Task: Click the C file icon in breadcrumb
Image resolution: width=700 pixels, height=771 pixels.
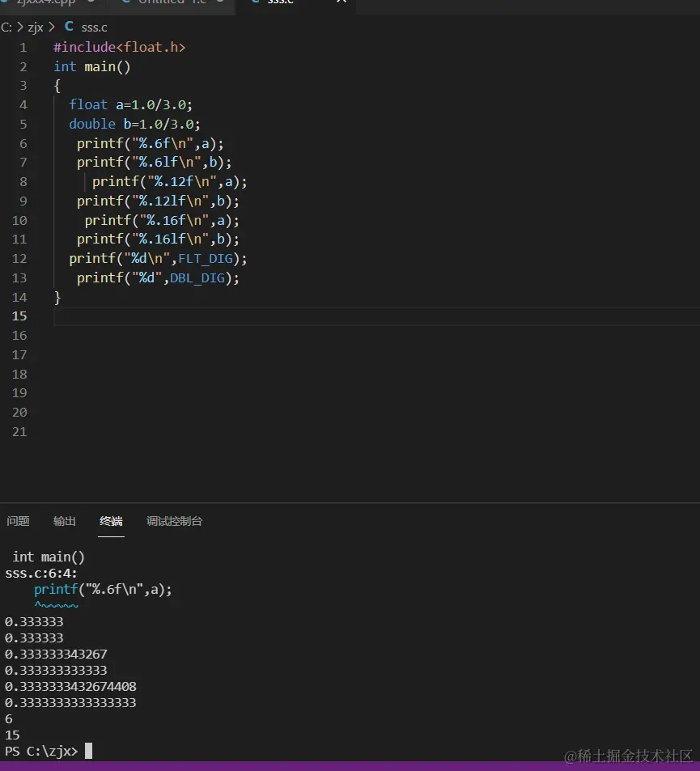Action: pos(70,27)
